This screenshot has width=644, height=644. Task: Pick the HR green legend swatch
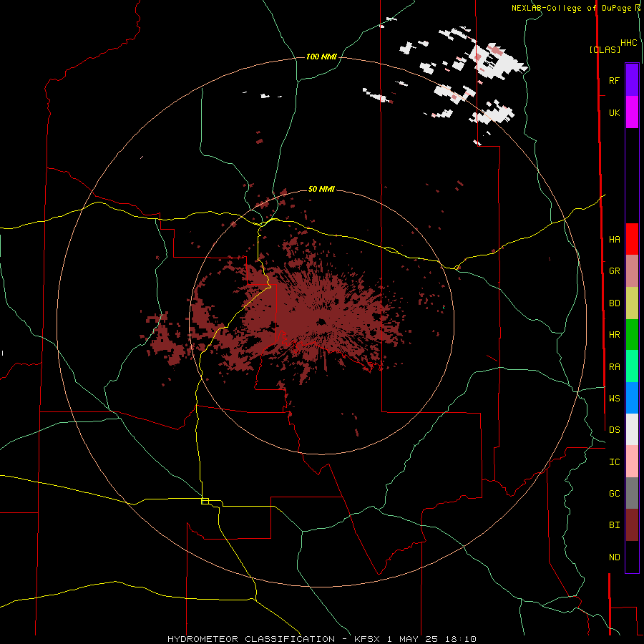(632, 335)
